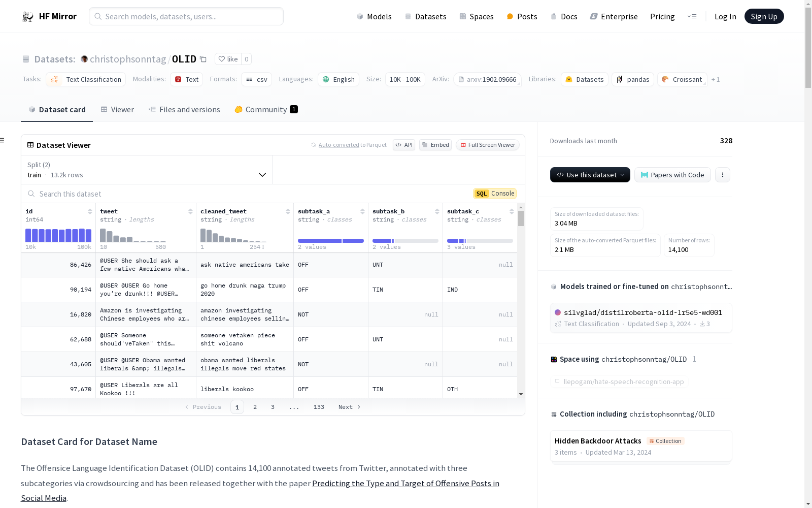Select the English language tag
This screenshot has height=508, width=812.
[339, 79]
